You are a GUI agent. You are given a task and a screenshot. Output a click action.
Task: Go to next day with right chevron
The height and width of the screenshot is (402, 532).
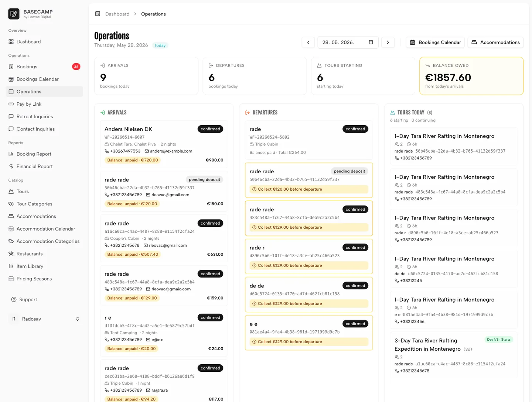pos(388,42)
